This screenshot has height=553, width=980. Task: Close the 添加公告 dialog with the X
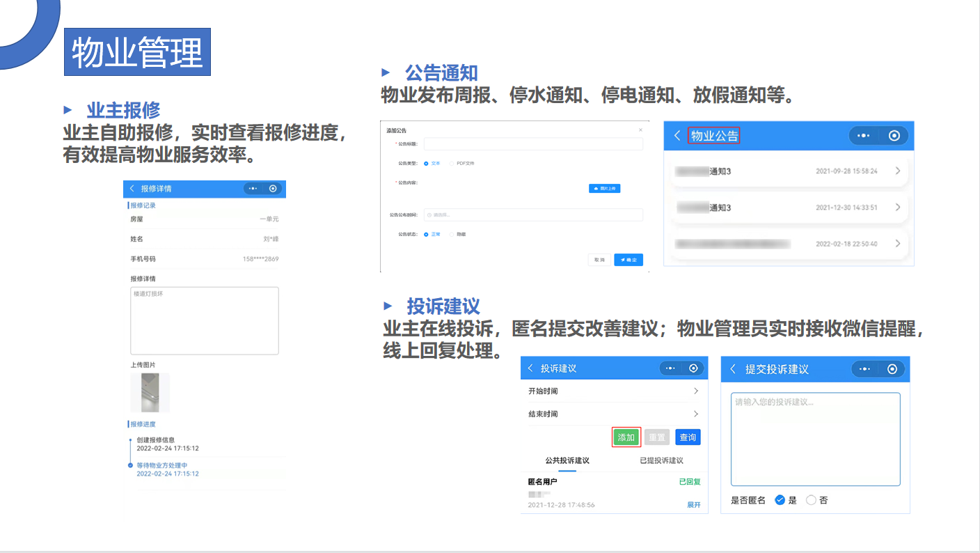tap(640, 130)
